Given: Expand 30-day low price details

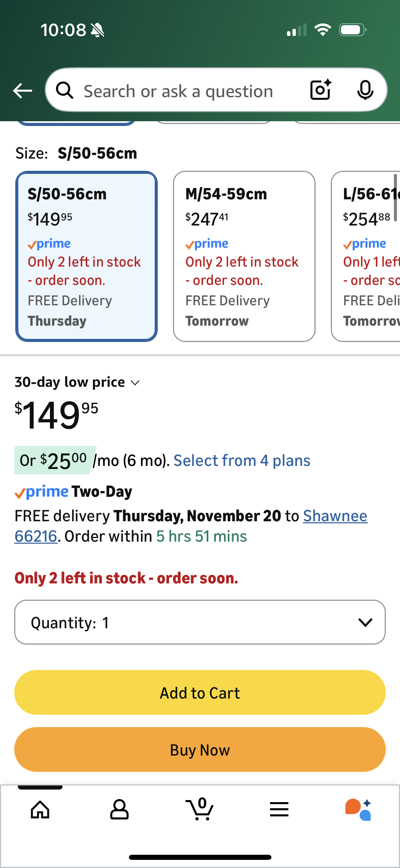Looking at the screenshot, I should pos(77,383).
